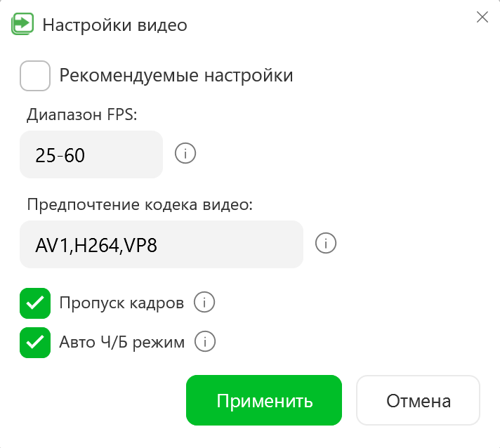Show info tooltip for FPS range

point(185,154)
